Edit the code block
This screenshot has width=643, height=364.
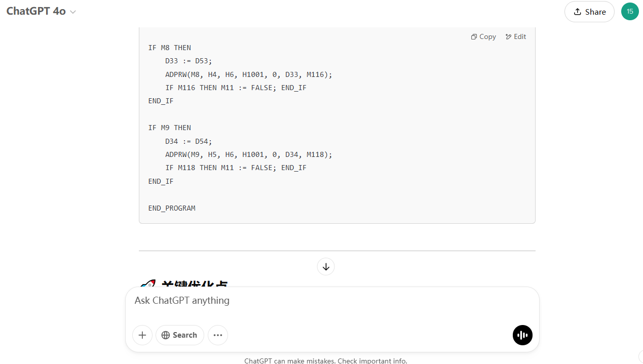coord(516,36)
